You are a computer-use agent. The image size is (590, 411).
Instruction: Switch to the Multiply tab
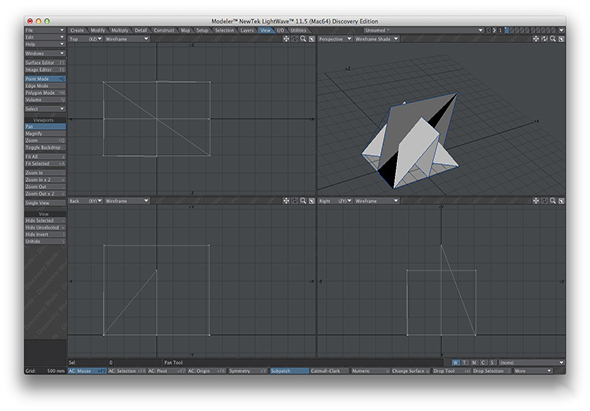(120, 30)
